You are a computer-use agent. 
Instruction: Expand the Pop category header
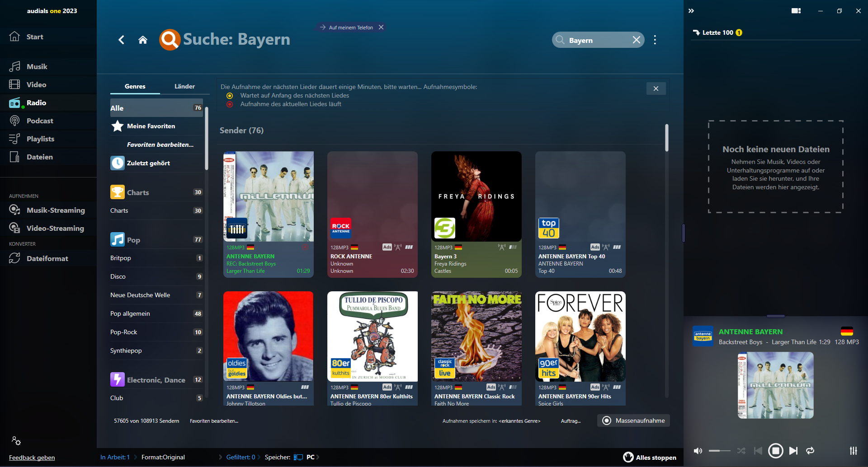click(156, 240)
